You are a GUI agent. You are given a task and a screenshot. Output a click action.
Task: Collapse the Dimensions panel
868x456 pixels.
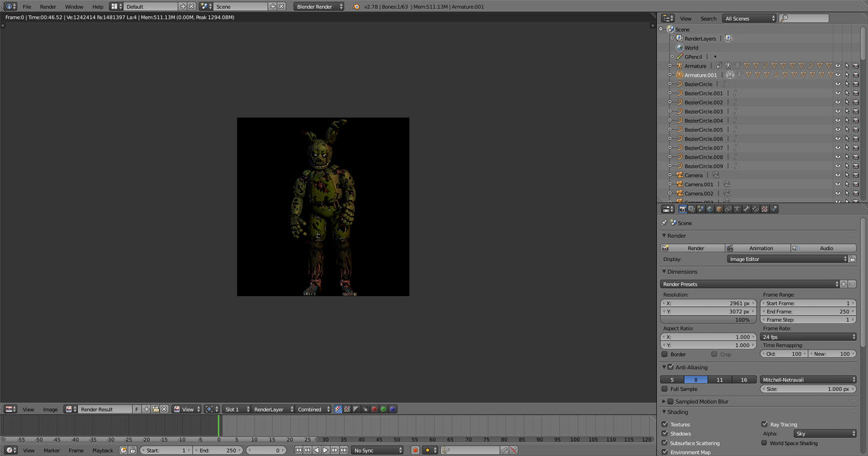(665, 272)
